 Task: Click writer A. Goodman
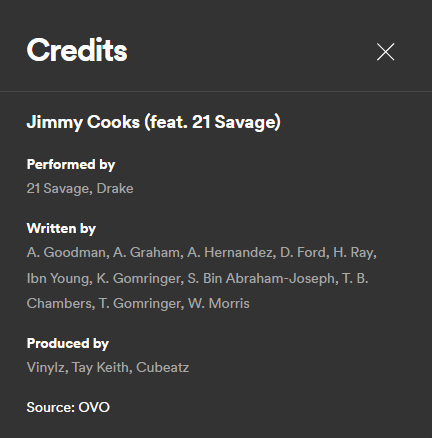(x=66, y=252)
